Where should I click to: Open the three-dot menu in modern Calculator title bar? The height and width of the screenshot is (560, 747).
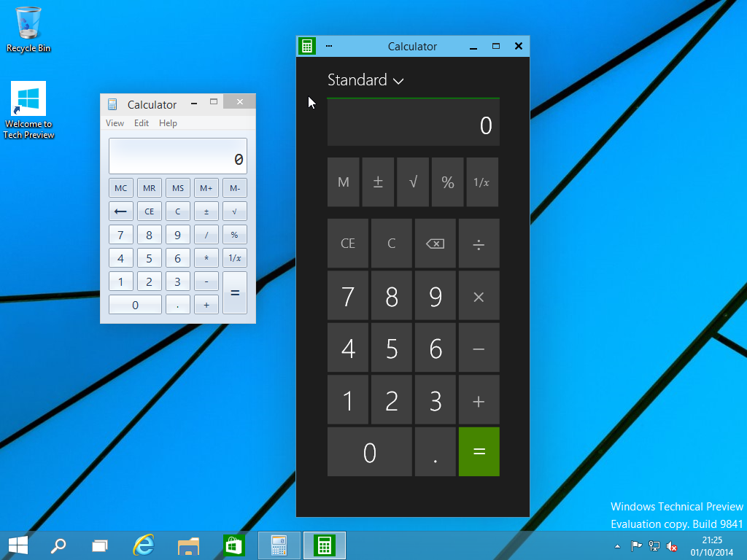point(329,46)
